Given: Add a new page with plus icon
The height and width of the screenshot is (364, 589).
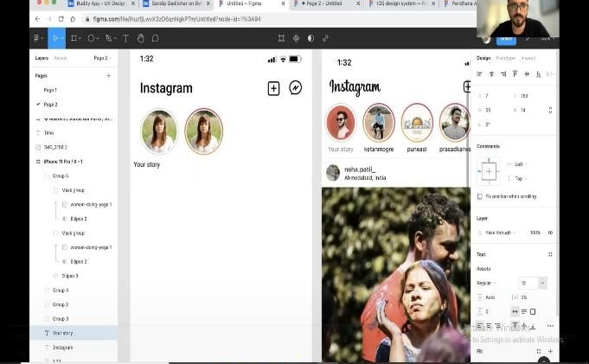Looking at the screenshot, I should point(109,76).
